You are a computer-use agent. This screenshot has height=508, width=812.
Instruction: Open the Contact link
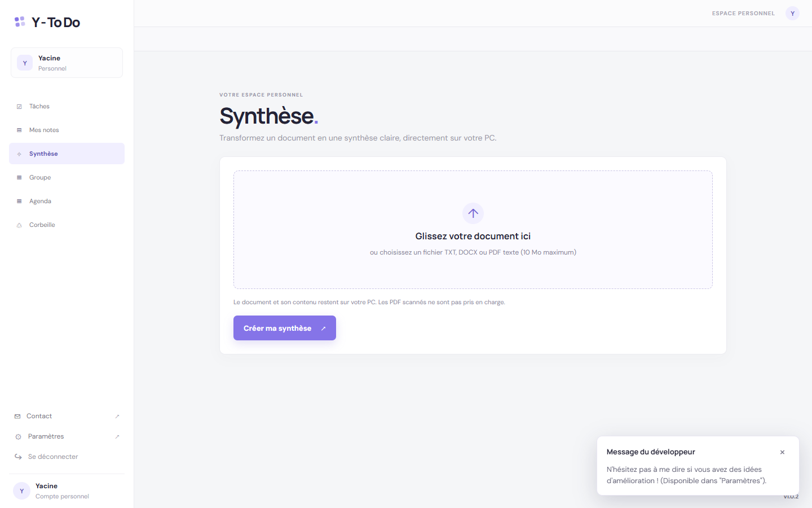(x=67, y=416)
